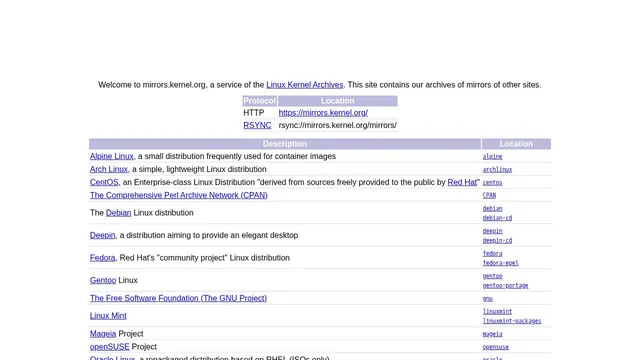Open the openSUSE project link
The image size is (640, 360).
coord(109,347)
